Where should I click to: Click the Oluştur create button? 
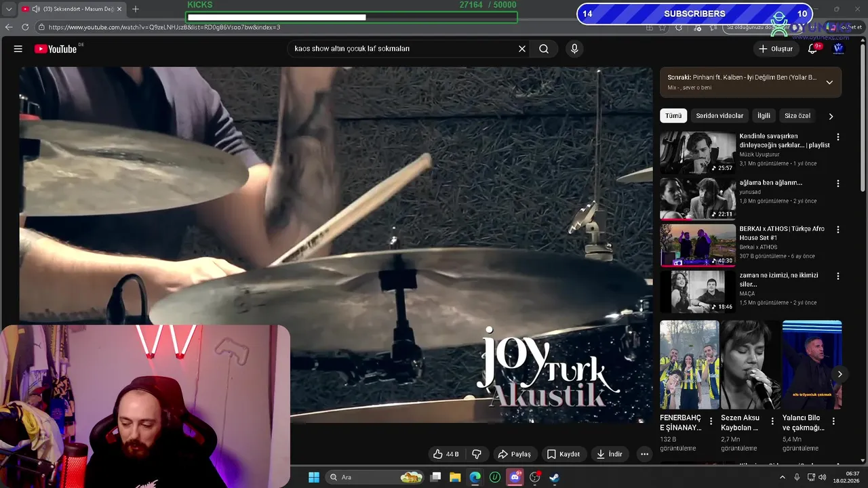[775, 49]
